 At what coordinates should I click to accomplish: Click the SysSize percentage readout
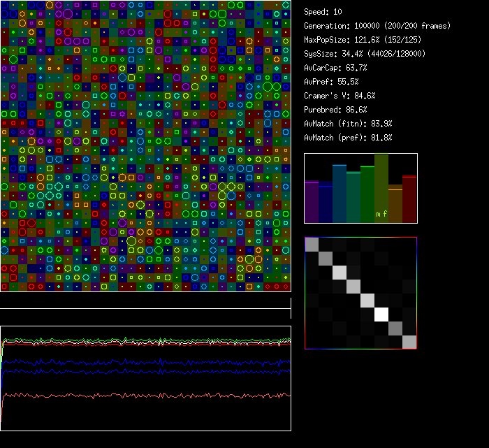click(362, 54)
